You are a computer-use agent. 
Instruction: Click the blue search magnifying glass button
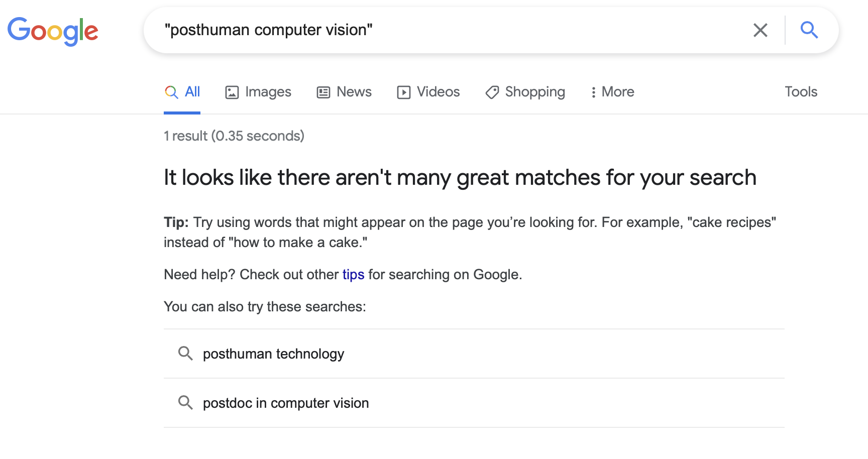(x=809, y=30)
